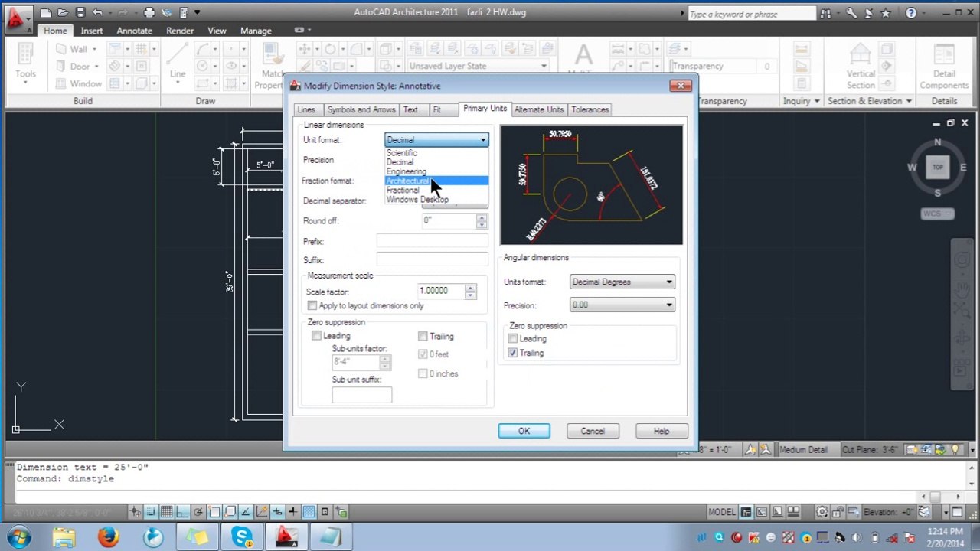
Task: Click the Line tool in Draw panel
Action: point(178,61)
